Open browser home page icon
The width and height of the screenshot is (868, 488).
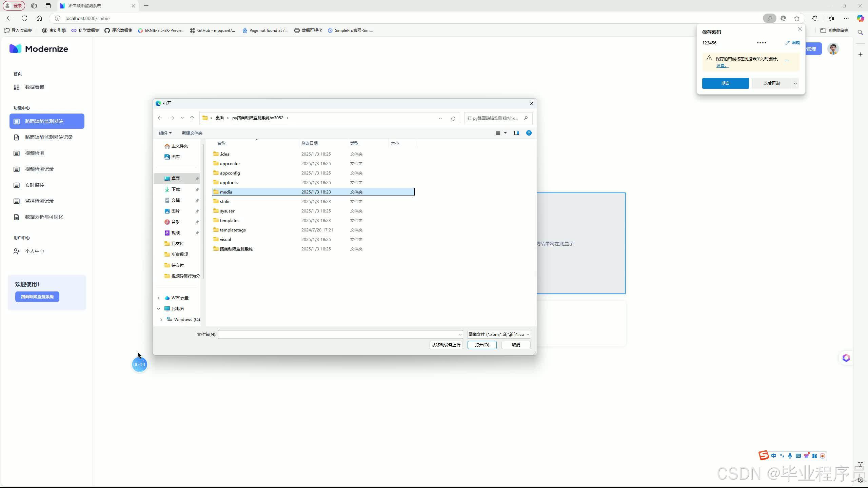39,18
